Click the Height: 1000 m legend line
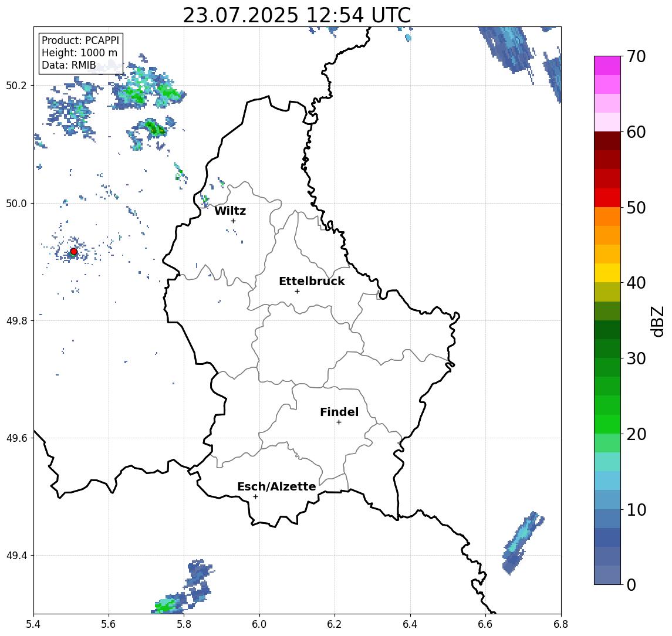The width and height of the screenshot is (672, 636). (x=79, y=53)
